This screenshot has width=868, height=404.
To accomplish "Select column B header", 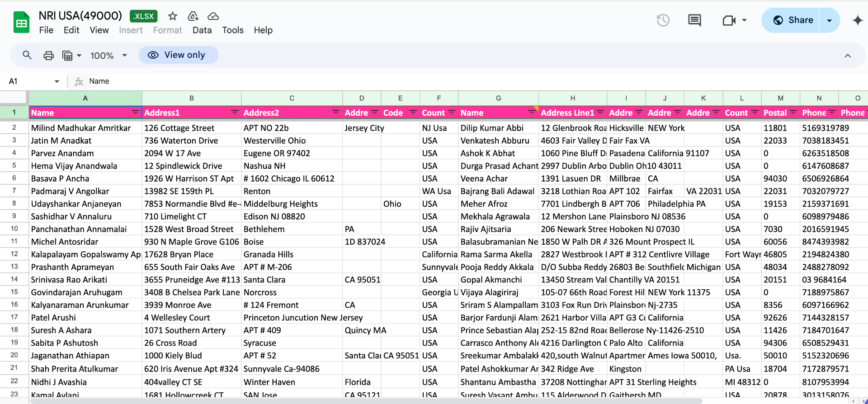I will 192,98.
